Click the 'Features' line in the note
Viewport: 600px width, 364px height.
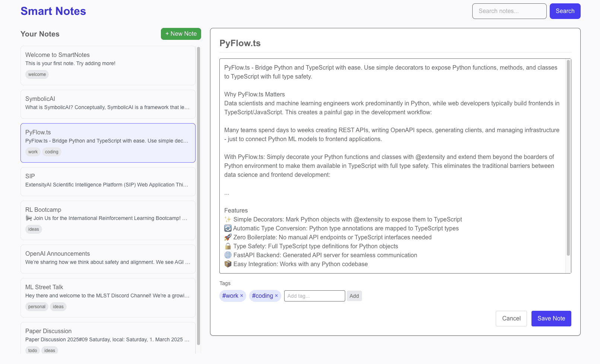click(236, 211)
